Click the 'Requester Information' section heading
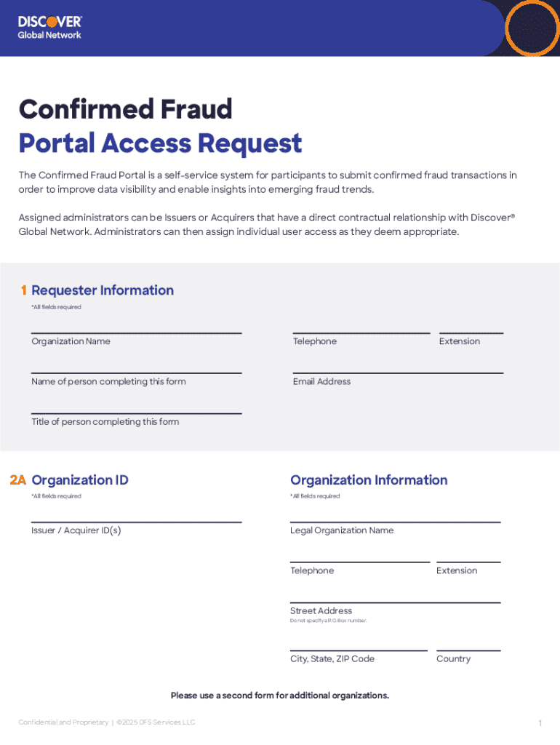The width and height of the screenshot is (560, 745). click(x=103, y=290)
